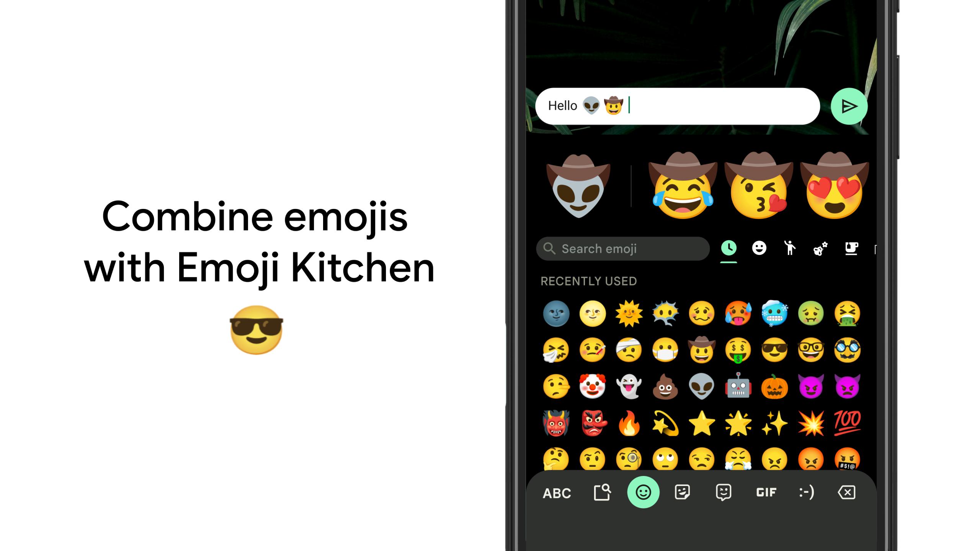Tap the clown face emoji
The width and height of the screenshot is (980, 551).
pyautogui.click(x=591, y=387)
